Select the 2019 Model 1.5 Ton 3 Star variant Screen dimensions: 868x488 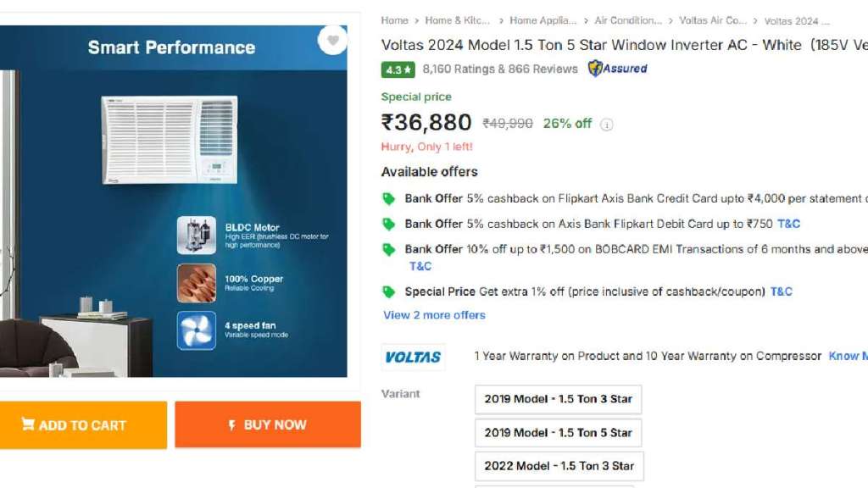tap(559, 399)
